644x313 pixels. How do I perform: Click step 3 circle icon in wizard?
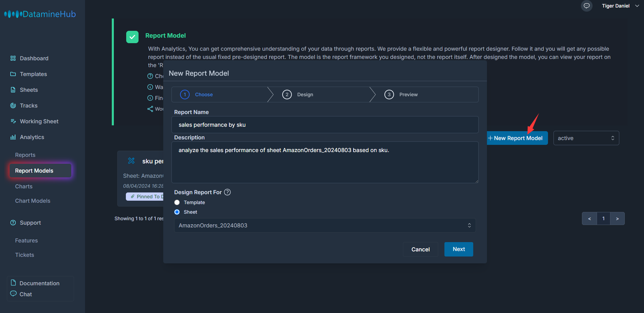coord(389,95)
